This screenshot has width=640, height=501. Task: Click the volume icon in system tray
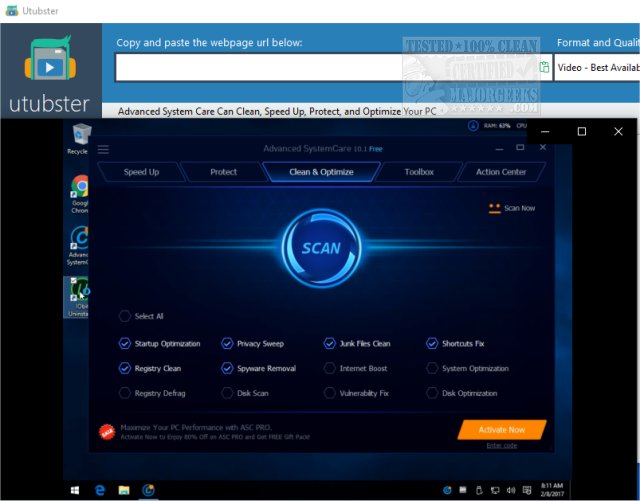tap(511, 490)
